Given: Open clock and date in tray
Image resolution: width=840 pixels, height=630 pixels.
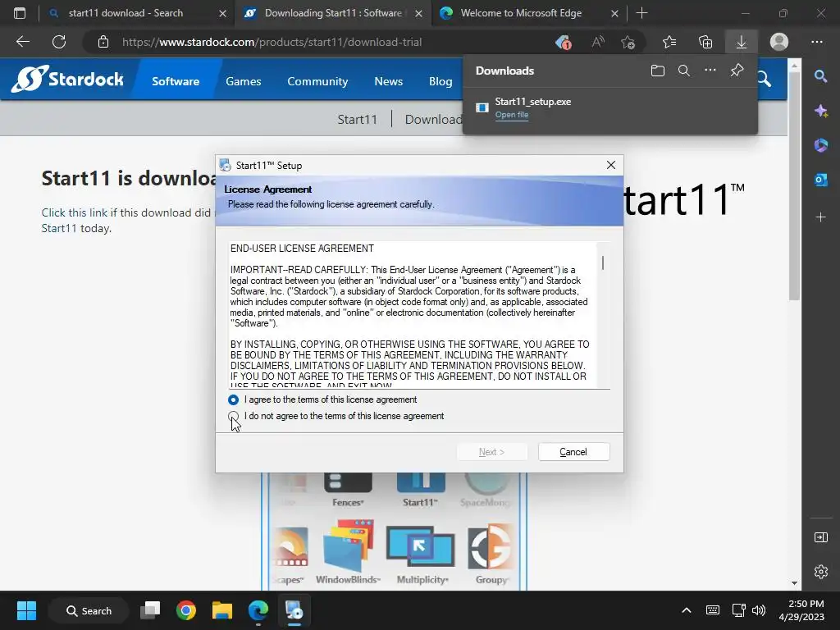Looking at the screenshot, I should click(x=802, y=610).
